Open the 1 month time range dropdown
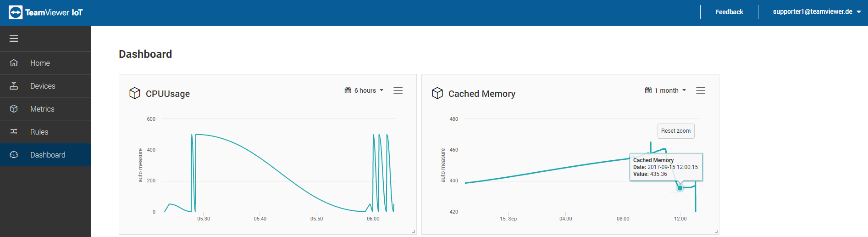The height and width of the screenshot is (237, 868). pos(666,90)
